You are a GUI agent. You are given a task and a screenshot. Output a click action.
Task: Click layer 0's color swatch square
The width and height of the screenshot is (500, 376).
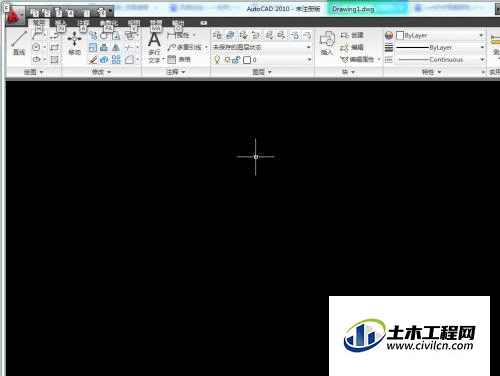[x=247, y=60]
